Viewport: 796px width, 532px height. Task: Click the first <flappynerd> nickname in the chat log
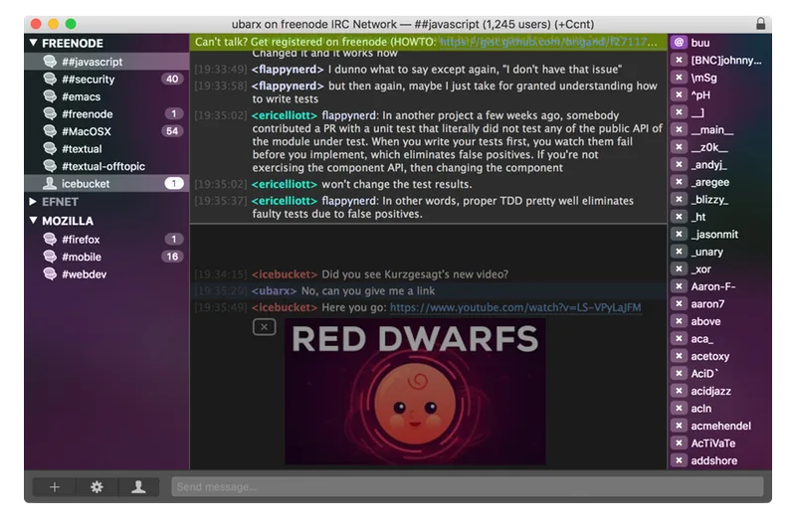(x=288, y=70)
